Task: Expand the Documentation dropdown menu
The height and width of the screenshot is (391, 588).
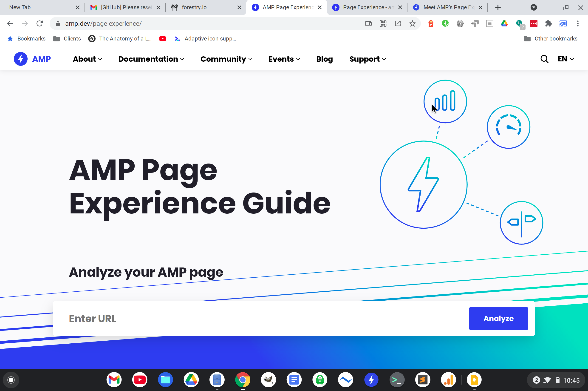Action: [151, 59]
